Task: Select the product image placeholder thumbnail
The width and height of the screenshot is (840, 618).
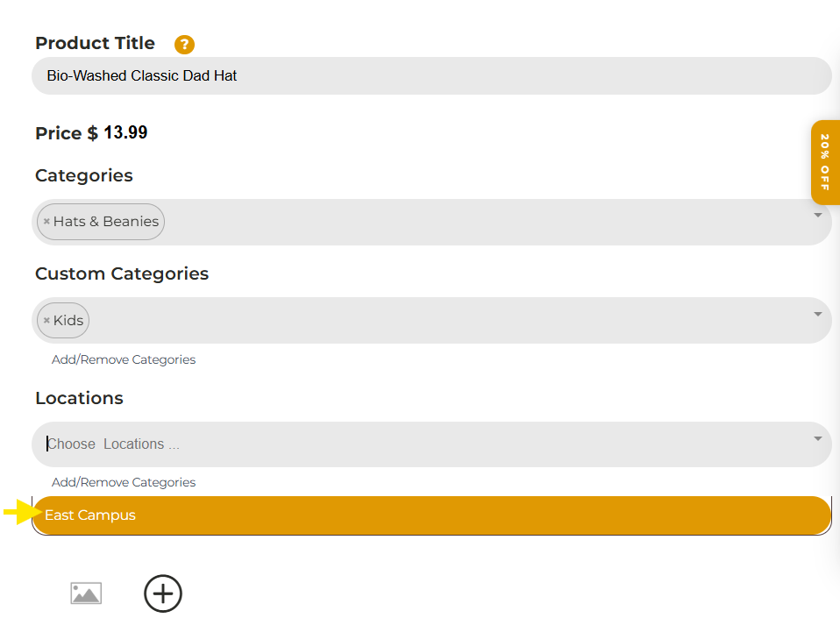Action: (x=86, y=593)
